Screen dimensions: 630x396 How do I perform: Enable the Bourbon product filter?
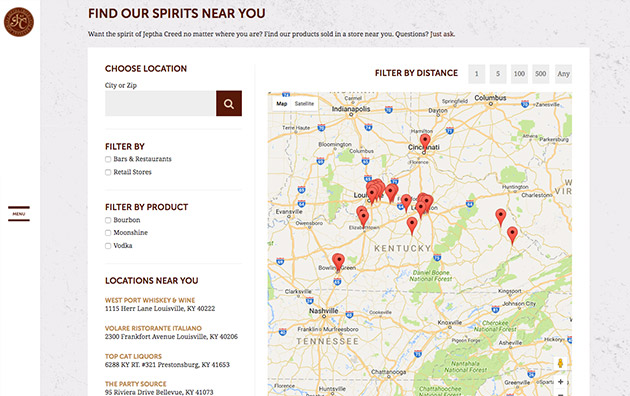(x=108, y=220)
